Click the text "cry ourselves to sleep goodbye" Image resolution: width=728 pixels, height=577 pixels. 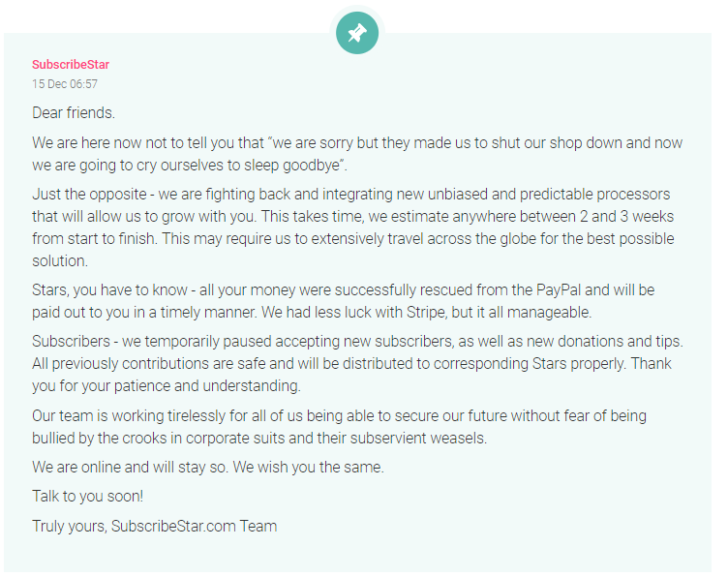point(239,166)
